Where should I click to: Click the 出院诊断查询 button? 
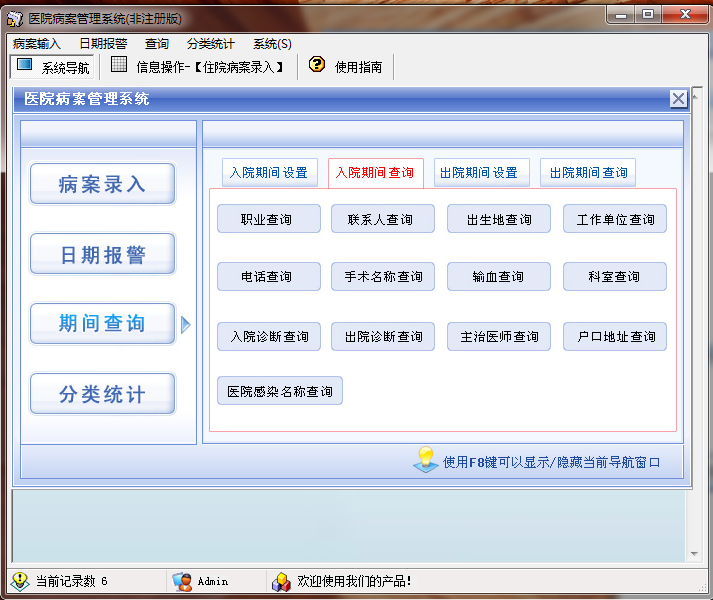[x=383, y=337]
